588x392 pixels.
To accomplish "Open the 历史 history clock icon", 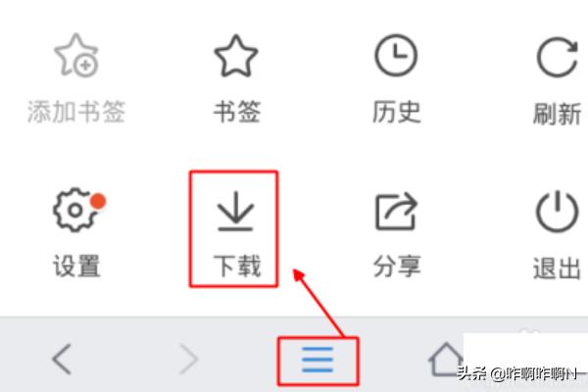I will pyautogui.click(x=396, y=55).
